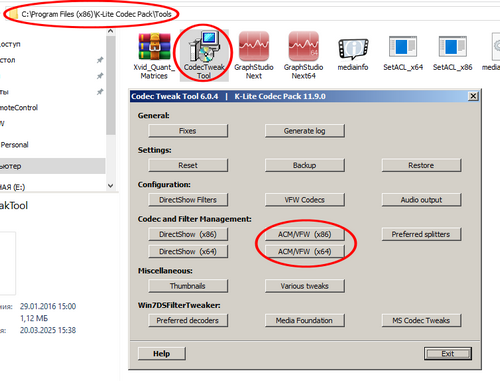The height and width of the screenshot is (381, 500).
Task: Click the Fixes button
Action: (188, 131)
